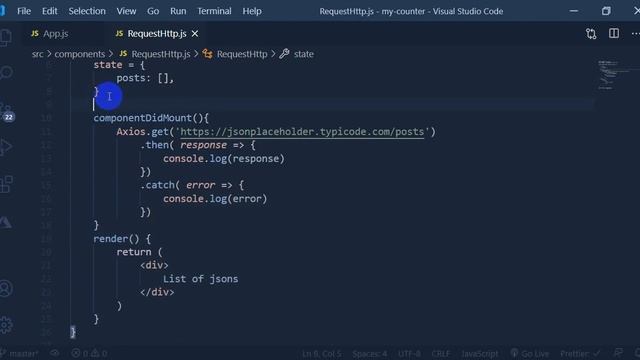Open the Run and Debug view

coord(6,147)
